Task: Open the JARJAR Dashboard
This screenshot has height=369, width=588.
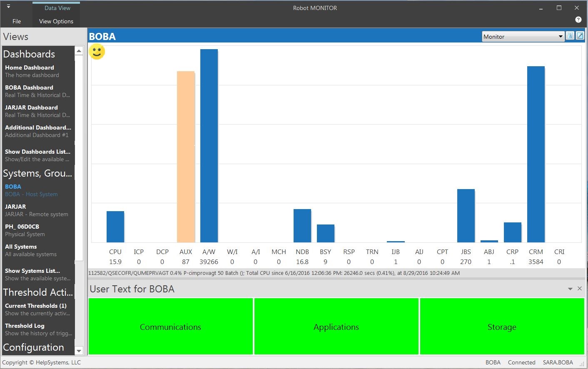Action: pyautogui.click(x=38, y=111)
